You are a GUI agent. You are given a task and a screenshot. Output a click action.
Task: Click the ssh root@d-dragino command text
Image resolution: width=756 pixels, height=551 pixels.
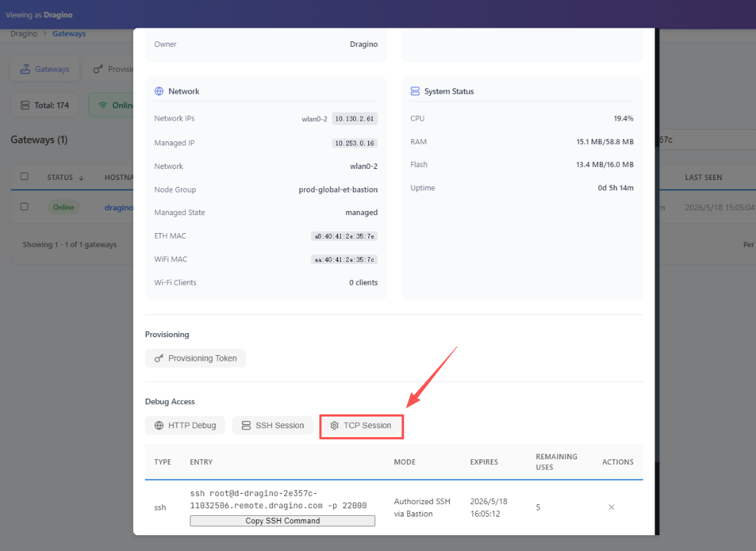click(x=278, y=500)
